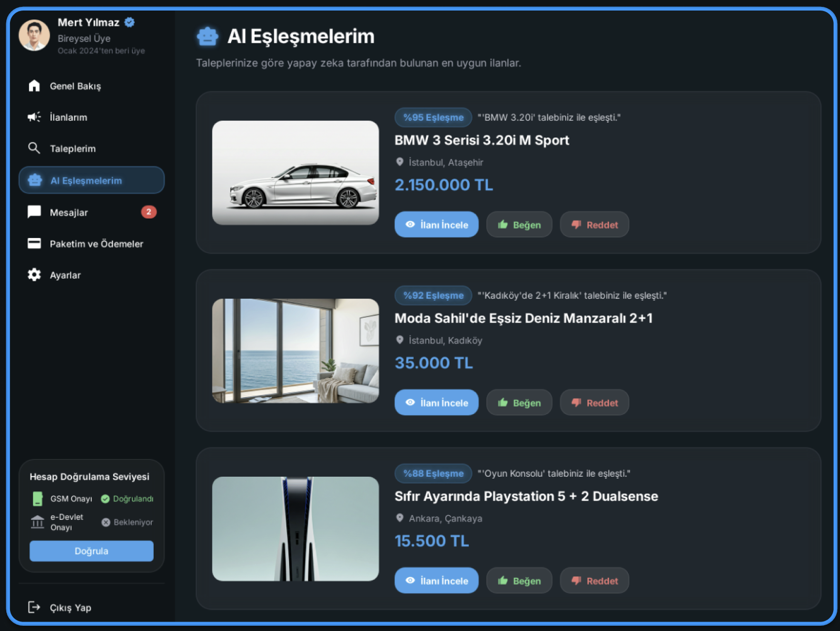
Task: Click the magnifier icon for Taleplerim
Action: tap(34, 149)
